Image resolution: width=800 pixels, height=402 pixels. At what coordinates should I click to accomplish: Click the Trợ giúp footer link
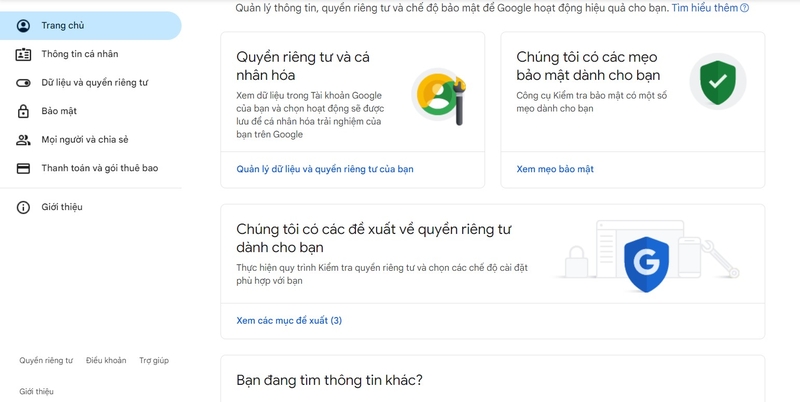tap(154, 361)
